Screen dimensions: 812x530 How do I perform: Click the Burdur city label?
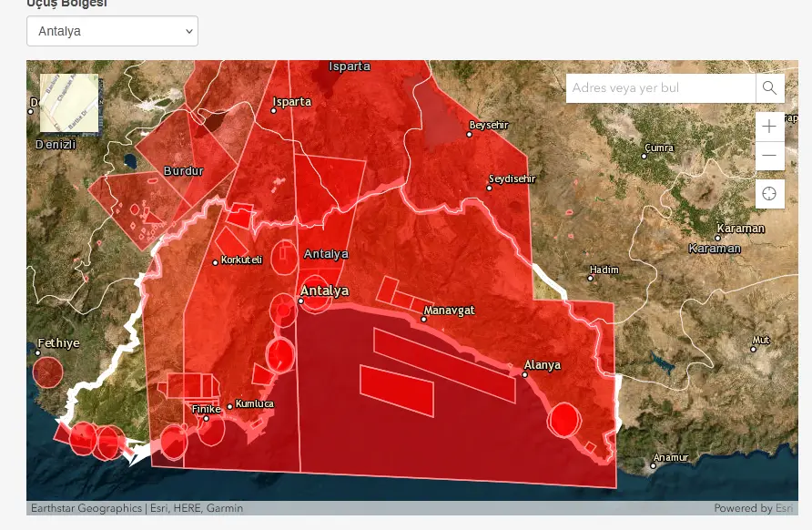183,171
